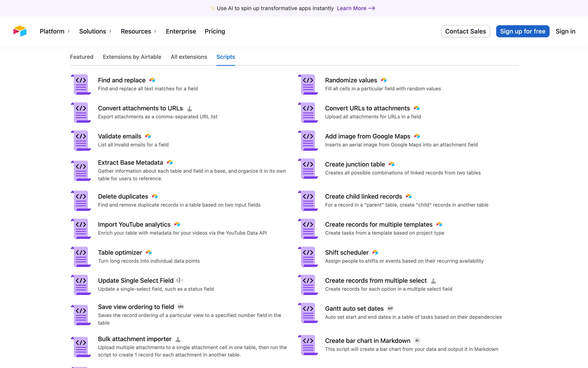The width and height of the screenshot is (588, 368).
Task: Click the RI author badge near Create bar chart
Action: (417, 341)
